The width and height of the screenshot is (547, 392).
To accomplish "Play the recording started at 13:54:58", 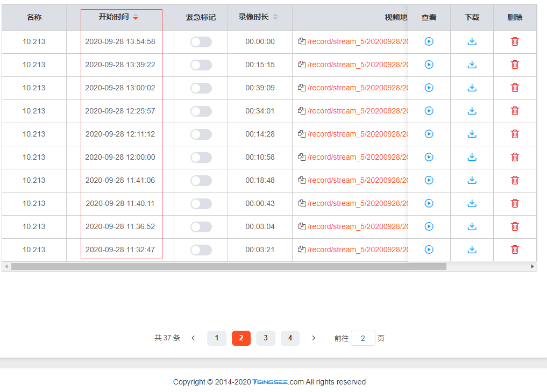I will [x=429, y=41].
